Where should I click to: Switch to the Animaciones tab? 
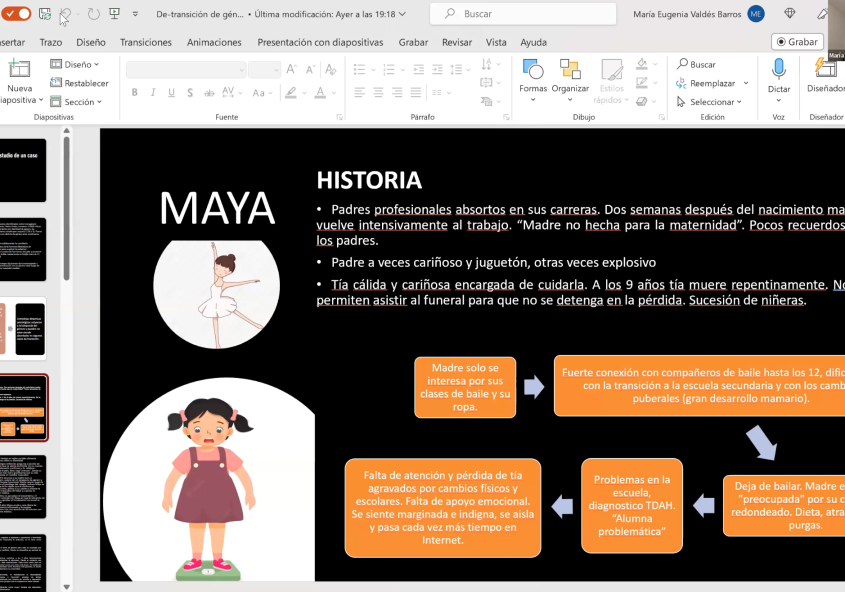pyautogui.click(x=214, y=42)
